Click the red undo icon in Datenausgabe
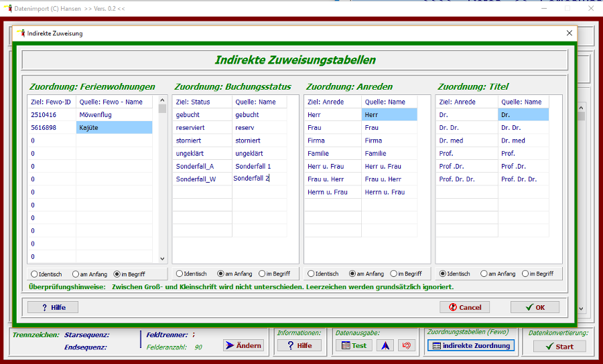 [x=407, y=346]
